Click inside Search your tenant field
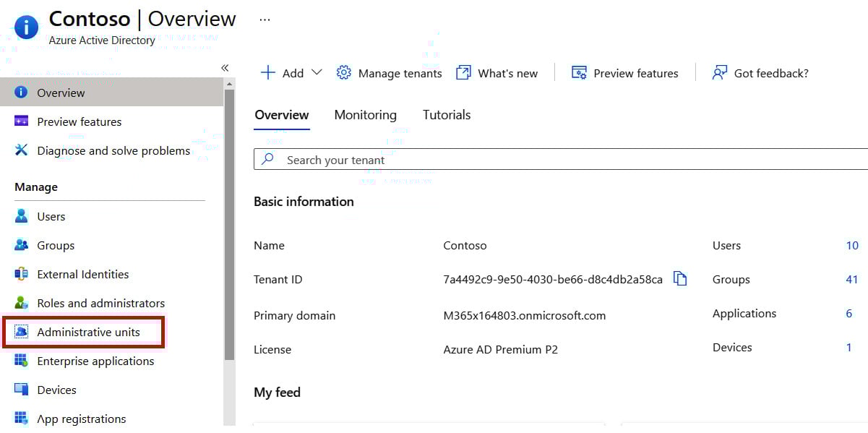Image resolution: width=868 pixels, height=433 pixels. [x=561, y=159]
